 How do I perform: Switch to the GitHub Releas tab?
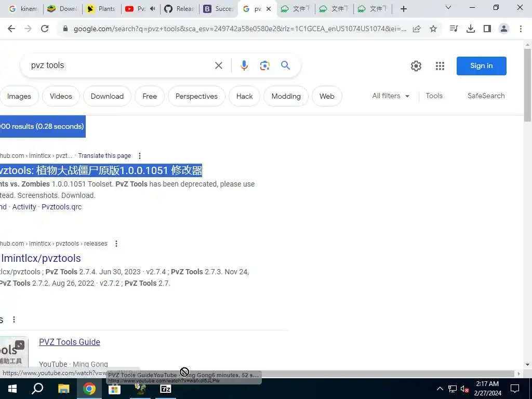[x=179, y=9]
